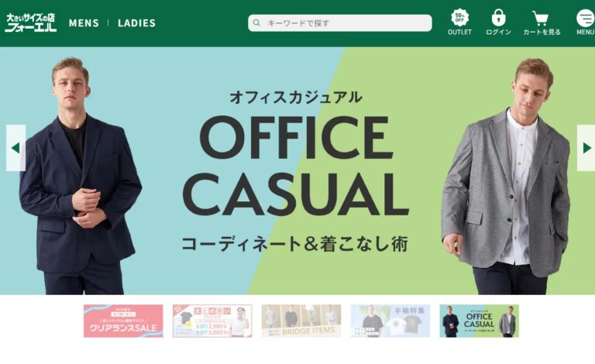This screenshot has width=595, height=364.
Task: Open the BRIDGE ITEMS banner thumbnail
Action: pos(301,321)
